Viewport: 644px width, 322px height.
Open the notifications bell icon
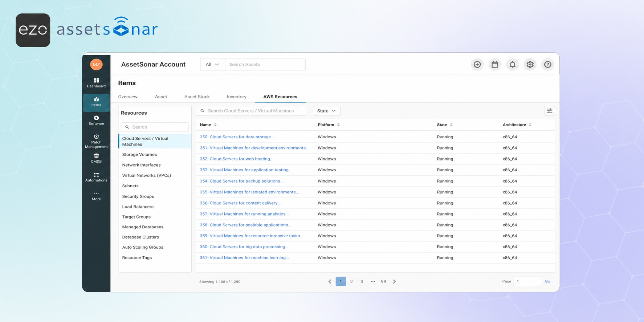(x=512, y=65)
